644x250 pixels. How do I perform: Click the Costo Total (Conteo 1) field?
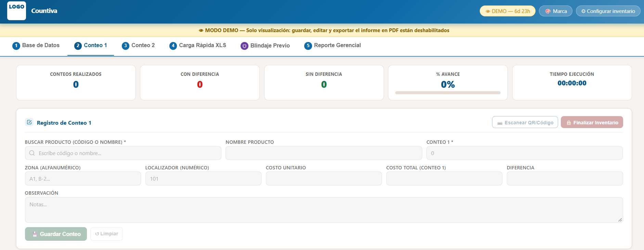click(444, 179)
